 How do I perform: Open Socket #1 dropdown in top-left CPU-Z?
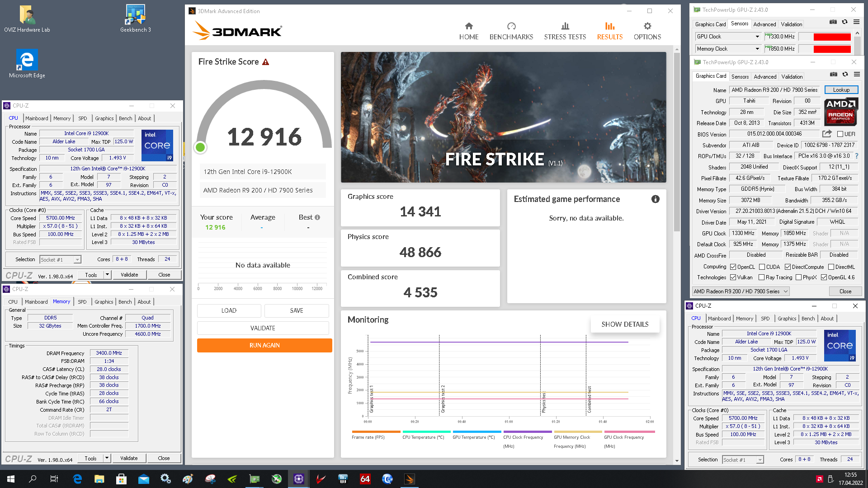pyautogui.click(x=61, y=260)
